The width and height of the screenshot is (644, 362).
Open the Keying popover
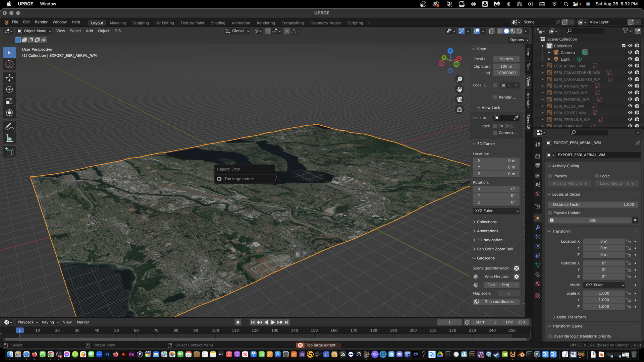pyautogui.click(x=50, y=322)
